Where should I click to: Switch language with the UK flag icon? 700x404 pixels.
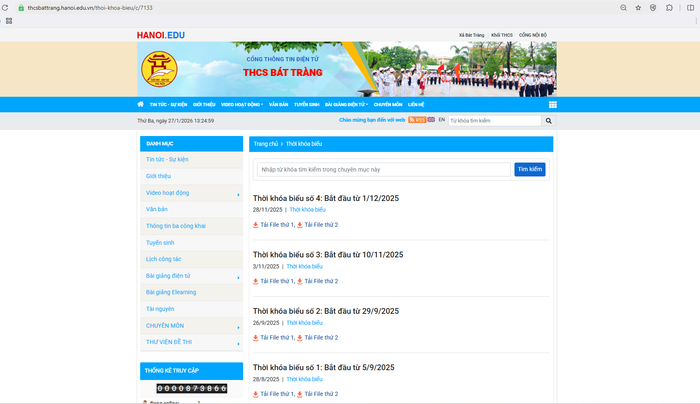[x=431, y=120]
